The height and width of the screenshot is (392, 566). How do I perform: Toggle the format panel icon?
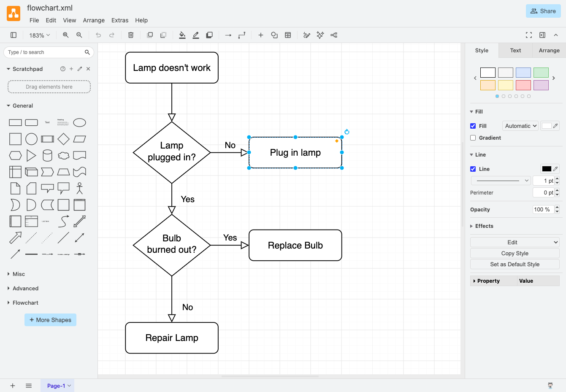pos(542,35)
